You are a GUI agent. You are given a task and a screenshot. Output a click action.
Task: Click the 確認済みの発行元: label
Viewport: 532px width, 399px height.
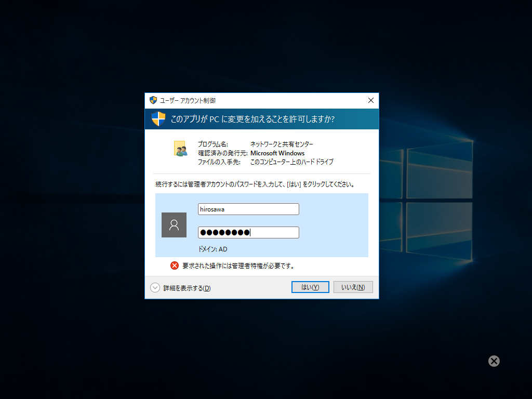click(x=223, y=153)
